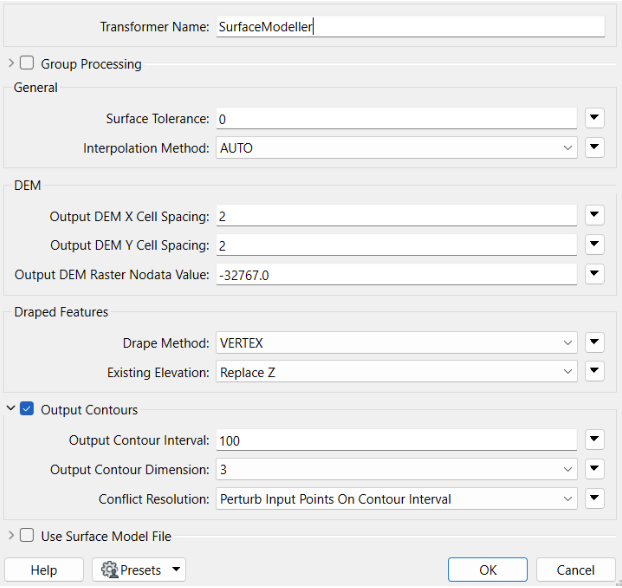Open the Drape Method VERTEX combo box
Viewport: 622px width, 588px height.
[x=396, y=343]
